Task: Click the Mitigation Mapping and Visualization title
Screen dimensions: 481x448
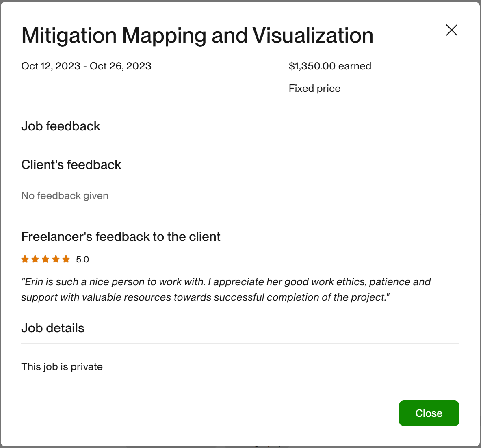Action: tap(197, 35)
